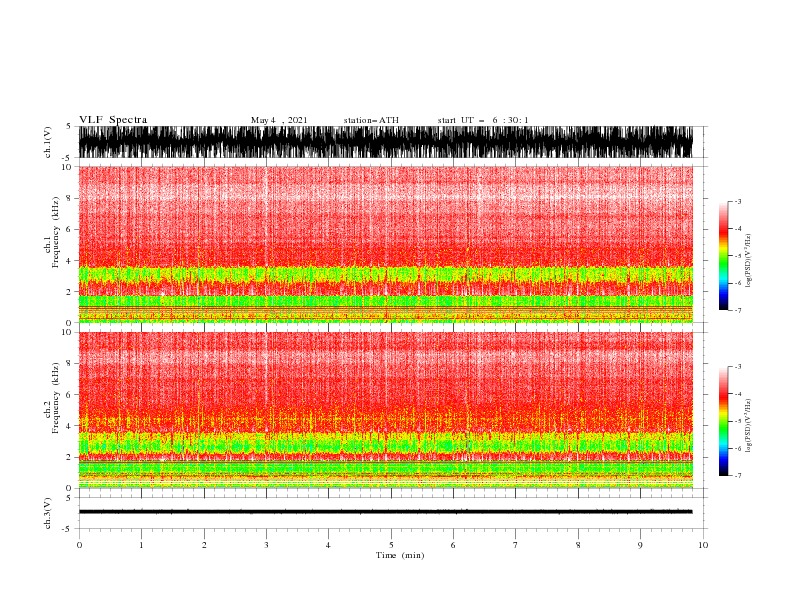Click time axis tick label "5"
The height and width of the screenshot is (612, 792).
pos(391,545)
